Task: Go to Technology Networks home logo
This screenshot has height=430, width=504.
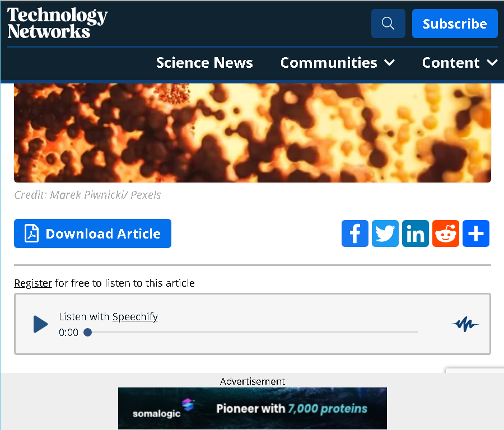Action: point(57,23)
